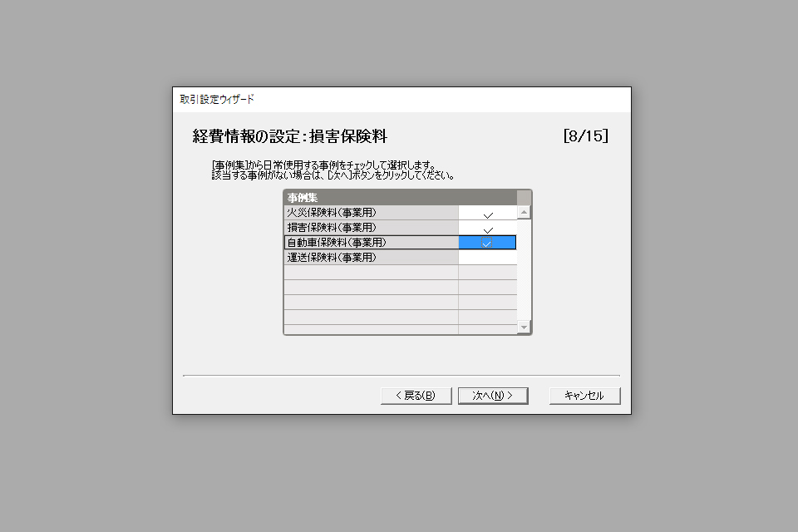Check the 運送保険料(事業用) checkbox cell
Screen dimensions: 798x532
pos(488,257)
